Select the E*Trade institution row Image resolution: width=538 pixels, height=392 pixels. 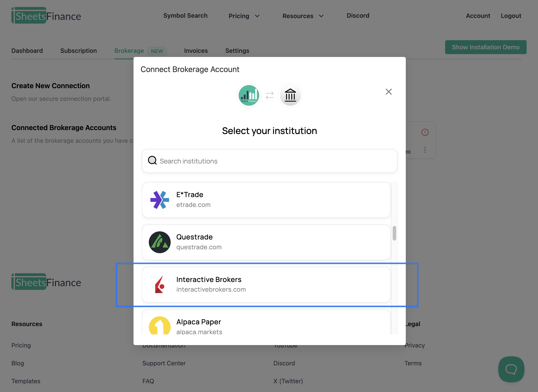(x=266, y=200)
